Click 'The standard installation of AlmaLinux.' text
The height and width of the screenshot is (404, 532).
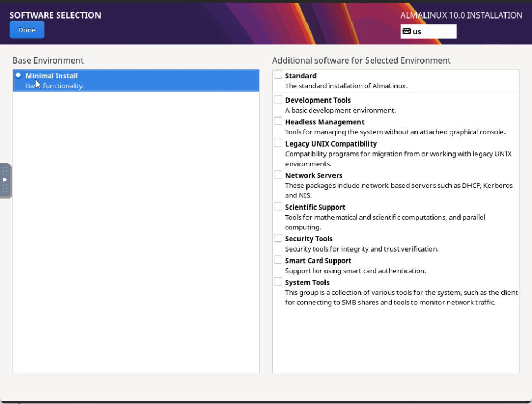[x=346, y=86]
